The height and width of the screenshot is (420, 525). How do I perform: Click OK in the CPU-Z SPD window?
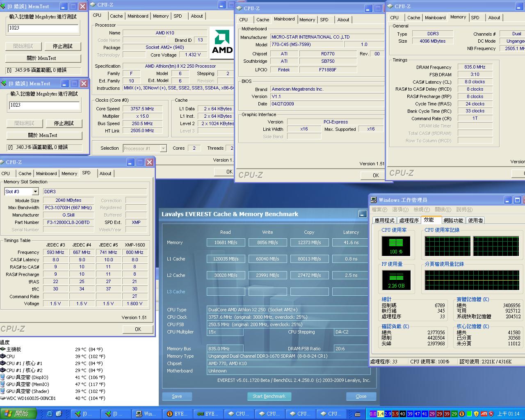tap(138, 329)
